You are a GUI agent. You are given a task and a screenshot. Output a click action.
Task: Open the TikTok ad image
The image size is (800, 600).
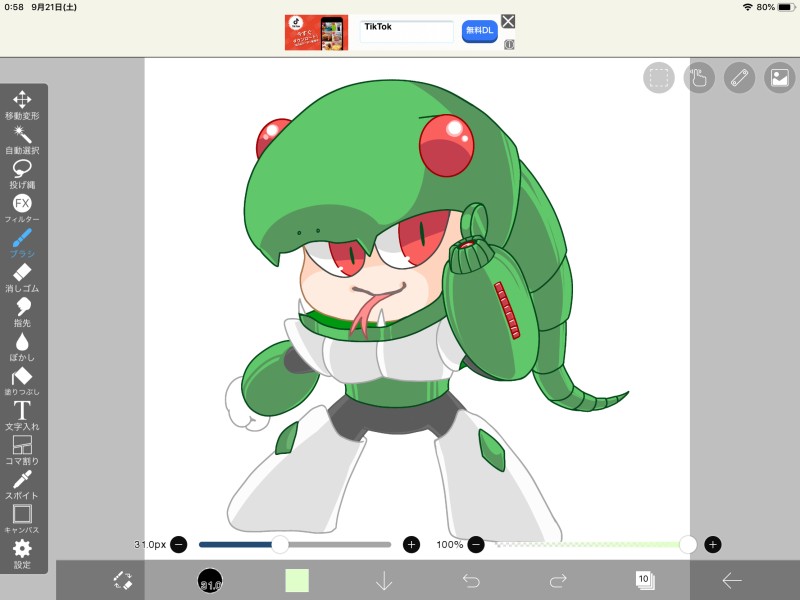(x=316, y=33)
